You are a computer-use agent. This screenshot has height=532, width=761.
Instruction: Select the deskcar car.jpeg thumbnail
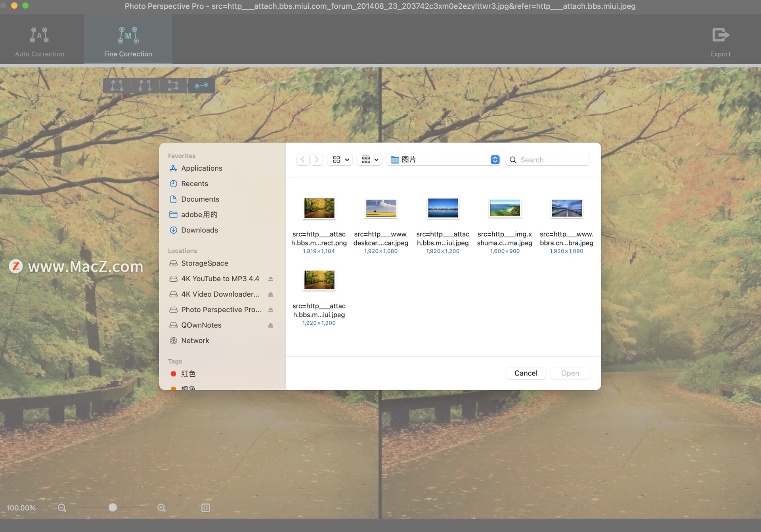click(x=381, y=208)
